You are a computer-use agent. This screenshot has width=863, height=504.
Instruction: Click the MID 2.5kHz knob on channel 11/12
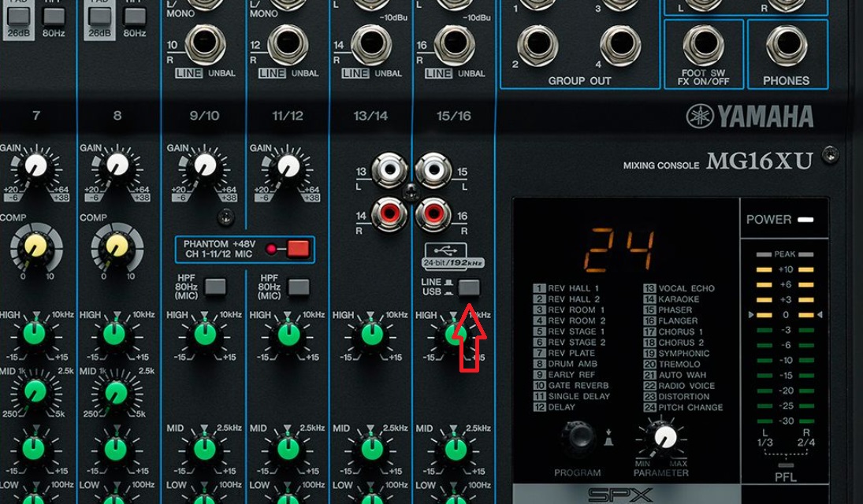tap(288, 448)
